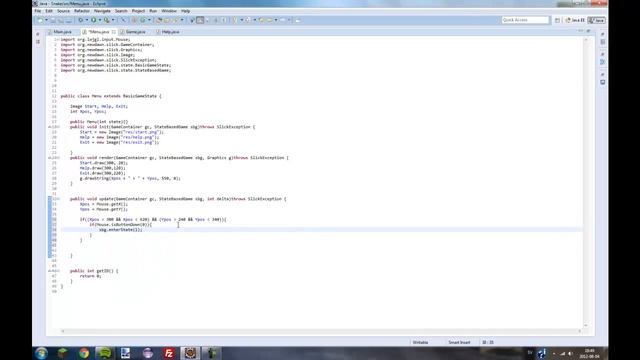640x360 pixels.
Task: Click the editor vertical scrollbar
Action: click(586, 182)
